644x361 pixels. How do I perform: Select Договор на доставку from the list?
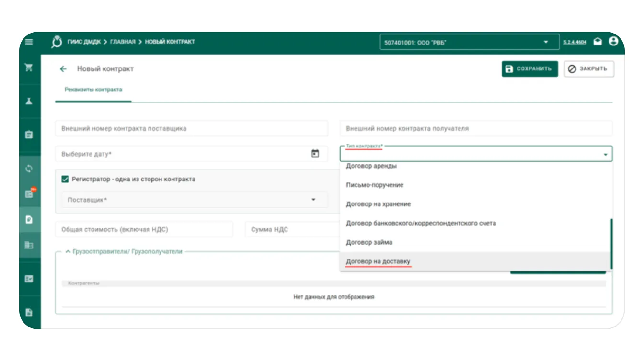(x=378, y=261)
